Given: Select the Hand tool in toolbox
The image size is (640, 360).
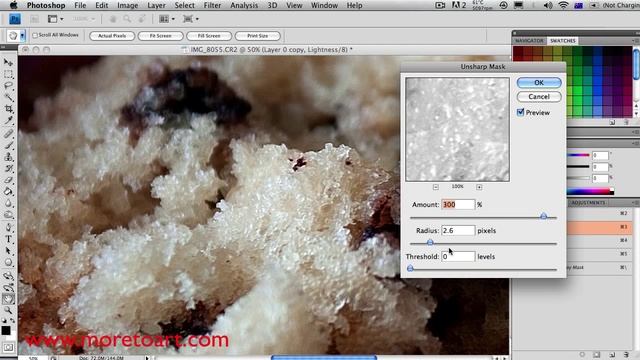Looking at the screenshot, I should (8, 299).
